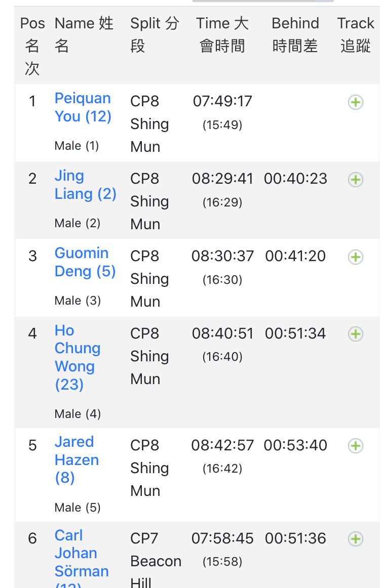Add Jared Hazen to tracked runners
The height and width of the screenshot is (588, 380).
point(355,446)
